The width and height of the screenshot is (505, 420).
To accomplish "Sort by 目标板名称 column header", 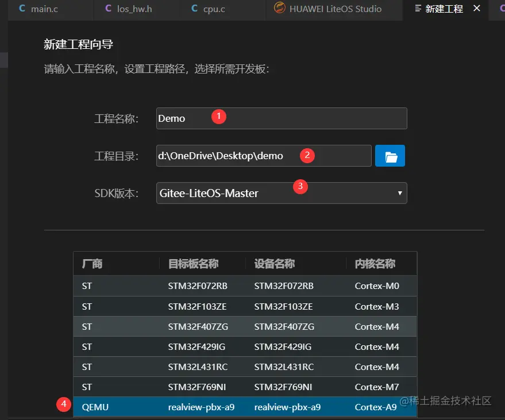I will click(193, 264).
